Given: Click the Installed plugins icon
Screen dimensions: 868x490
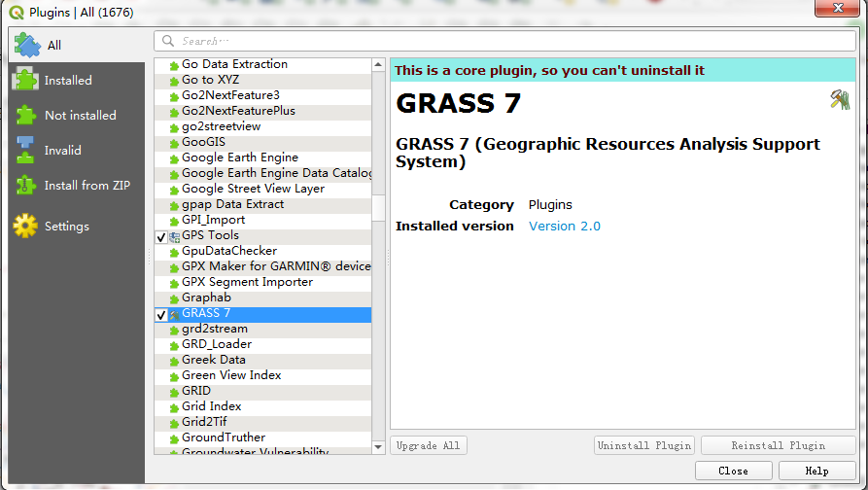Looking at the screenshot, I should click(25, 79).
